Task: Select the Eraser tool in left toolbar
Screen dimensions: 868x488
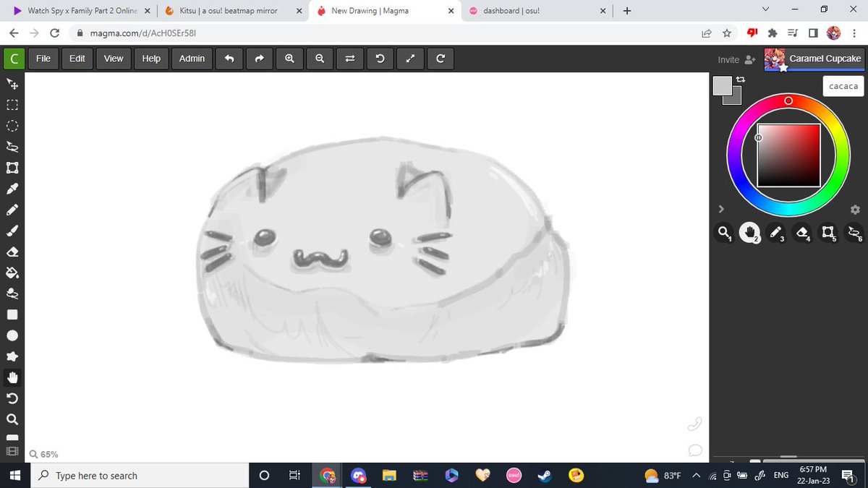Action: (12, 252)
